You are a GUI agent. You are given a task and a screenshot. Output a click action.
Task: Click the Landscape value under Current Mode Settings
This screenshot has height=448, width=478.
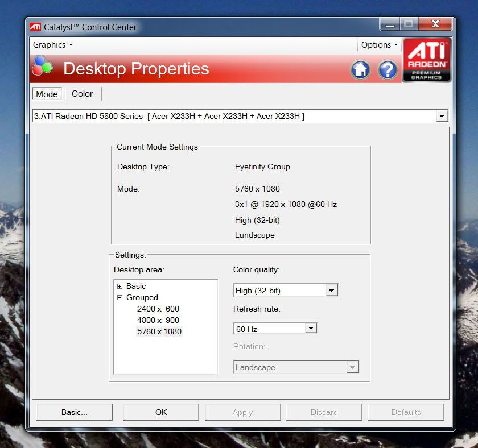pos(254,235)
